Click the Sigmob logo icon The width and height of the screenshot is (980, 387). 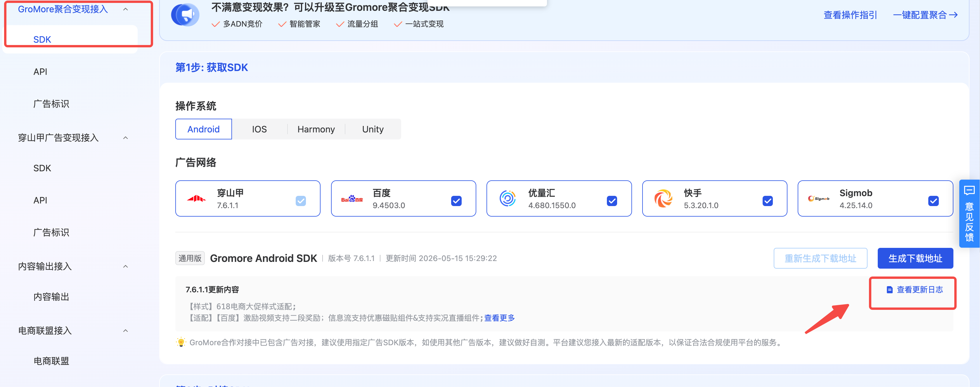[x=819, y=199]
